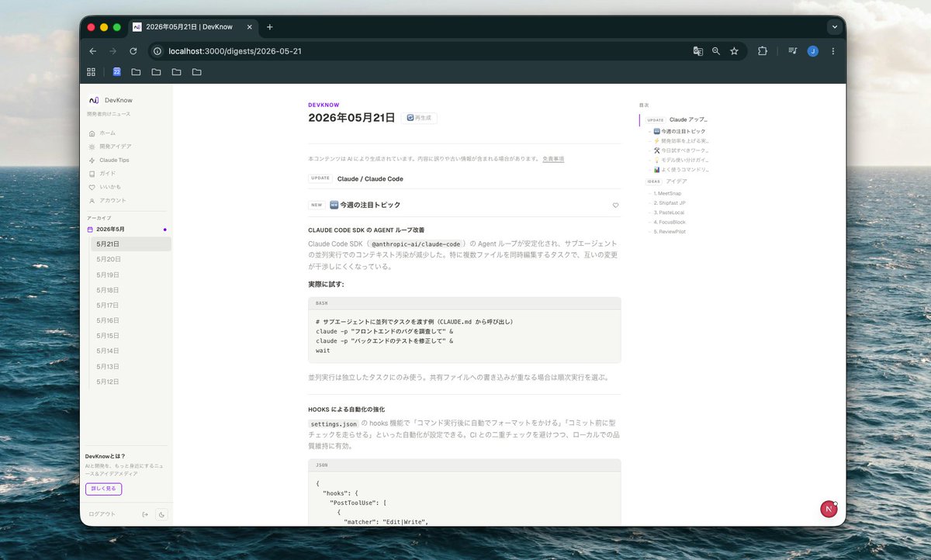Image resolution: width=931 pixels, height=560 pixels.
Task: Click the browser forward arrow
Action: click(113, 51)
